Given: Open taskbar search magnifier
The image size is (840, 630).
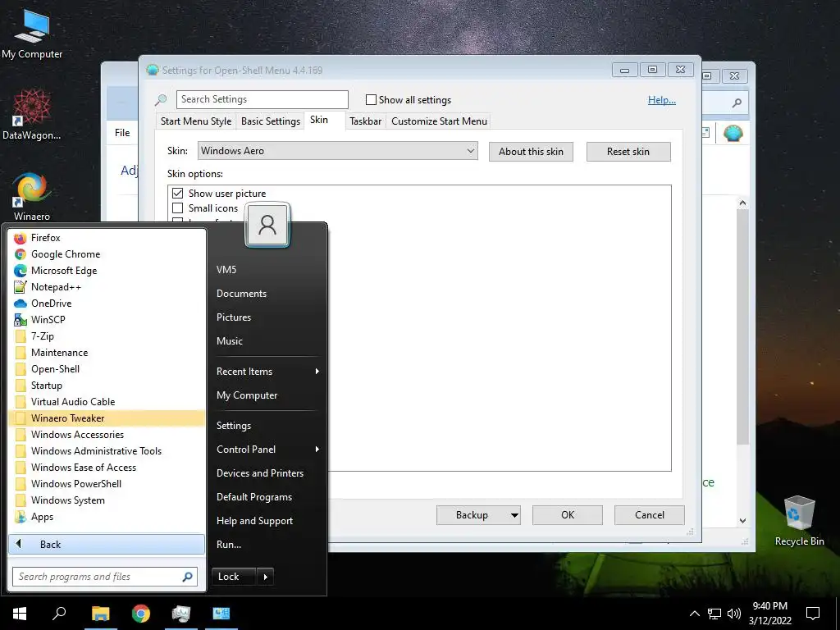Looking at the screenshot, I should (59, 614).
